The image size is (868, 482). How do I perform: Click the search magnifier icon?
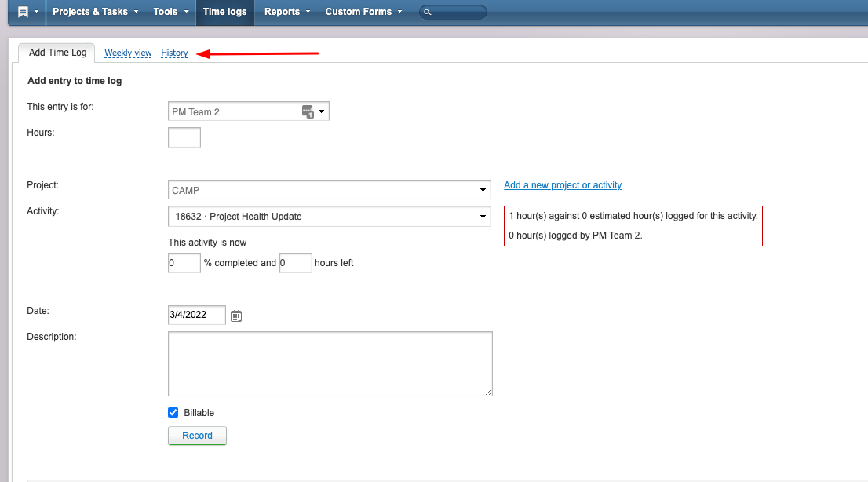428,12
